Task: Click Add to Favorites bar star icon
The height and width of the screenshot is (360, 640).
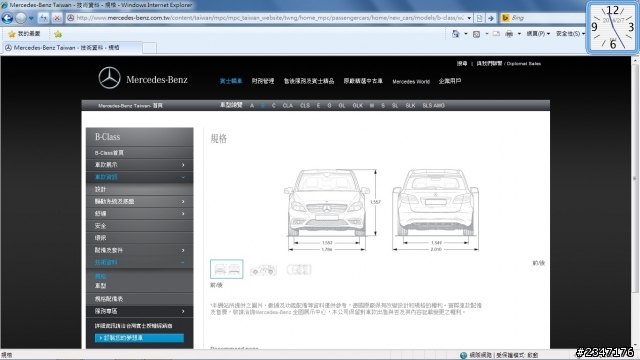Action: tap(58, 34)
